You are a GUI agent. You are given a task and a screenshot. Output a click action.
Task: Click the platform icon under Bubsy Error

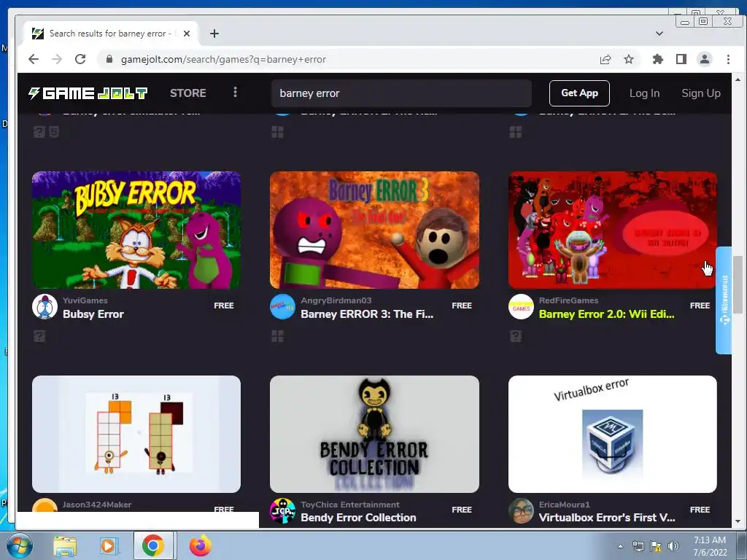coord(39,337)
